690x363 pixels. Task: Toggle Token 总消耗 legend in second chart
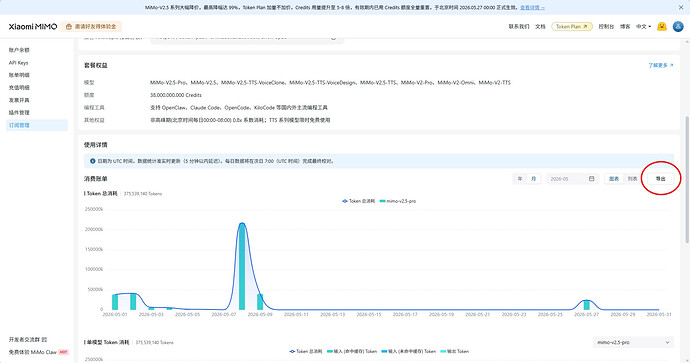(x=305, y=352)
